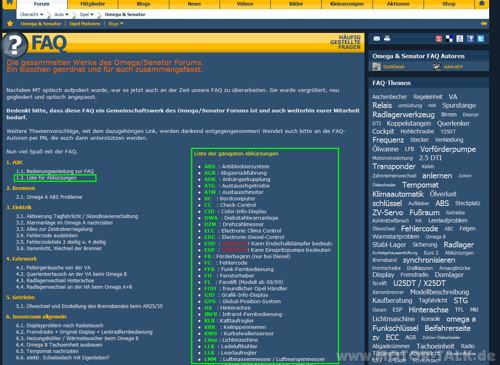
Task: Click the FAQ question mark logo
Action: click(14, 44)
